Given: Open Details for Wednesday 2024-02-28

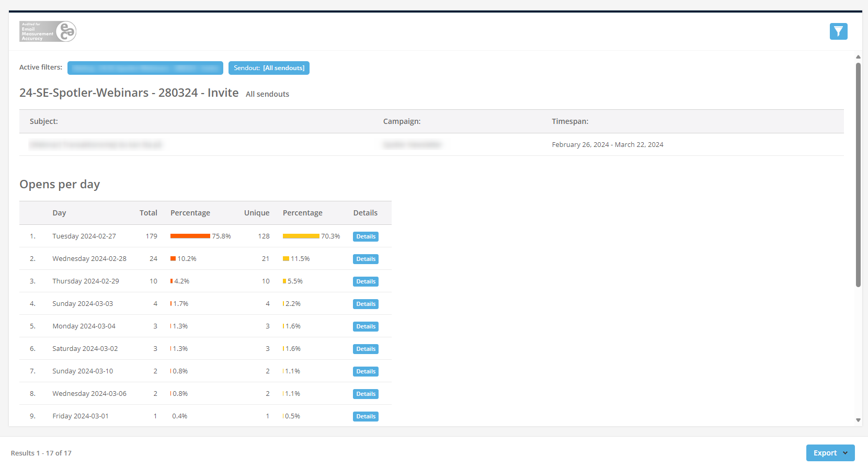Looking at the screenshot, I should pos(366,259).
